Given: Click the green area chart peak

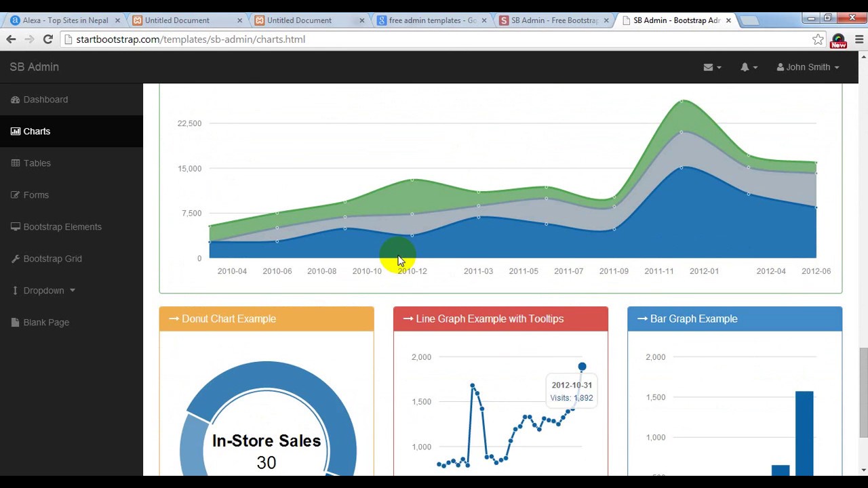Looking at the screenshot, I should 682,102.
